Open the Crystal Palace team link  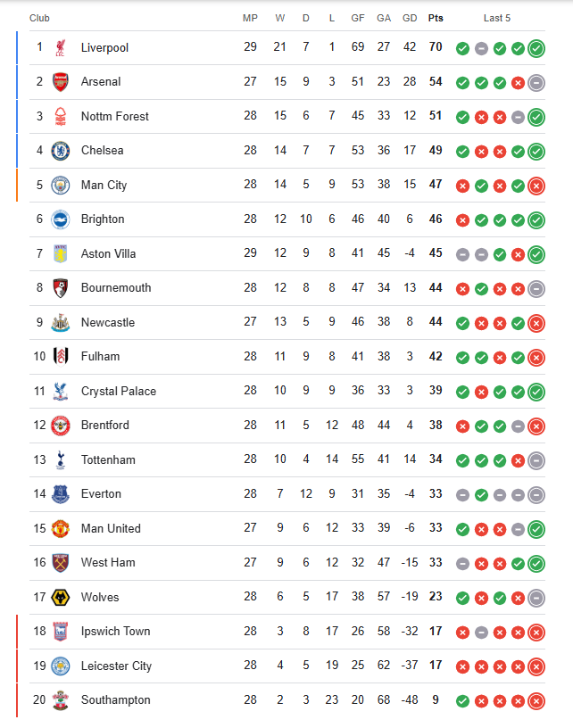tap(119, 391)
